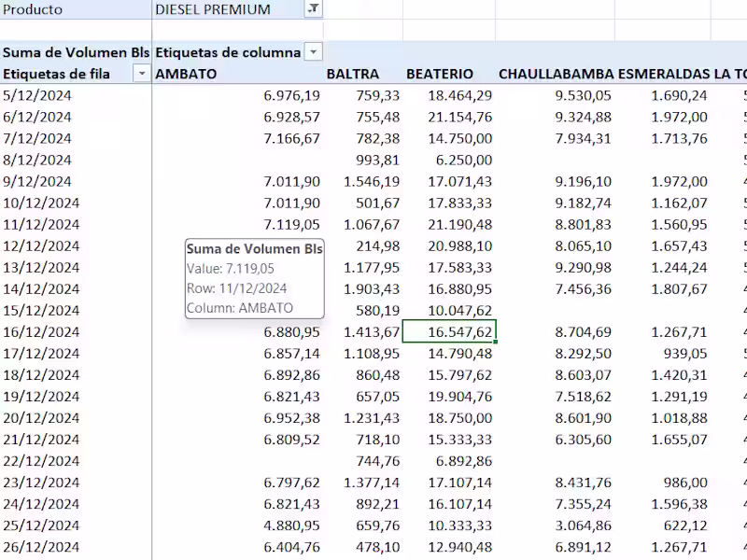Open the Etiquetas de fila dropdown
The width and height of the screenshot is (747, 560).
point(142,74)
